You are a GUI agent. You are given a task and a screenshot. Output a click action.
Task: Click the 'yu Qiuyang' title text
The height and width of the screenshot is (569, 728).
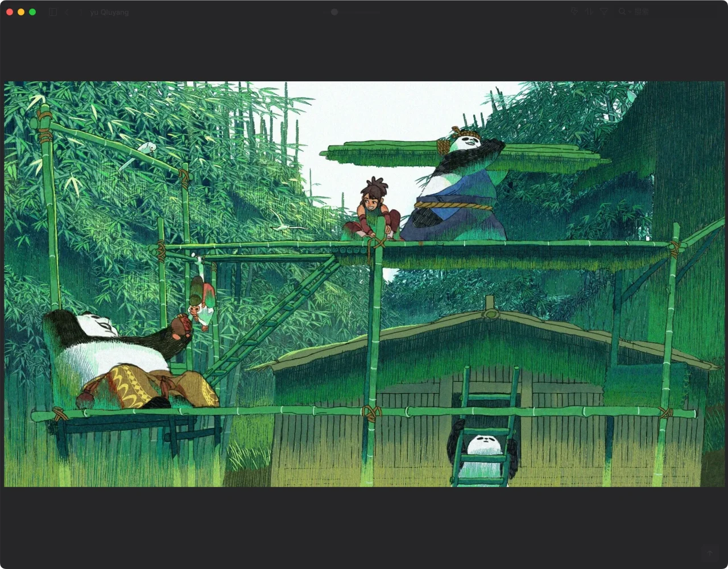[109, 12]
